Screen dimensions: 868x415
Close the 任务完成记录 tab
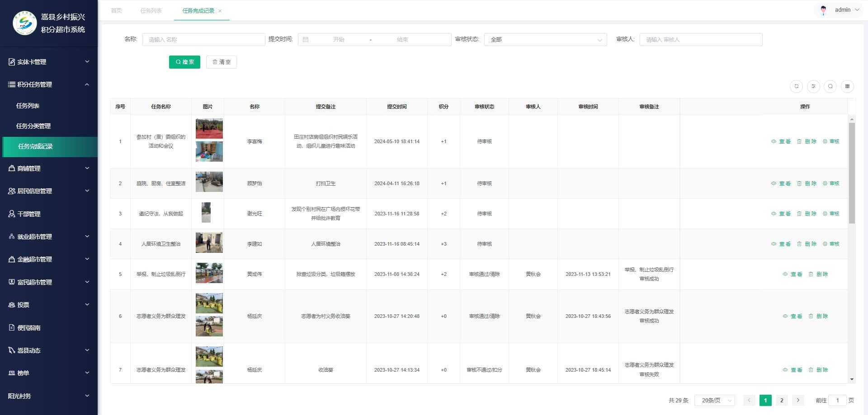click(x=220, y=11)
